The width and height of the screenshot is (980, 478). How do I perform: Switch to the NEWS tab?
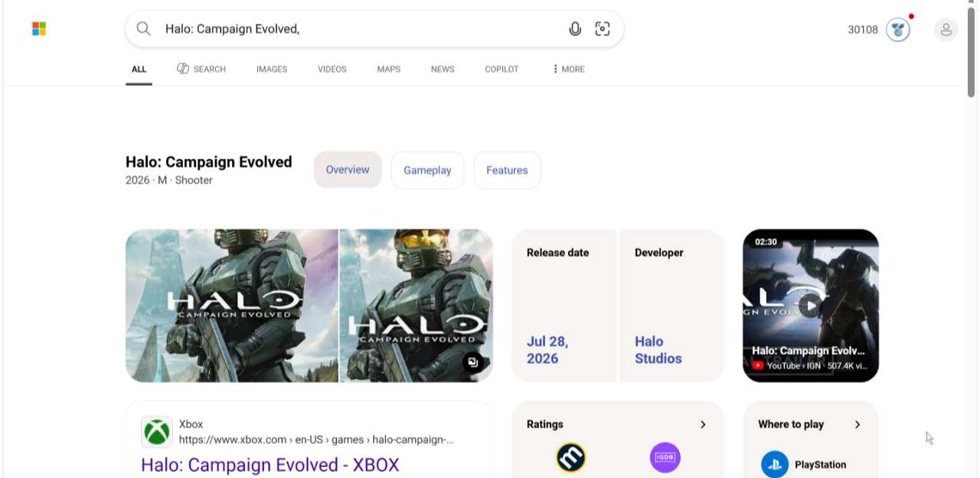click(443, 69)
